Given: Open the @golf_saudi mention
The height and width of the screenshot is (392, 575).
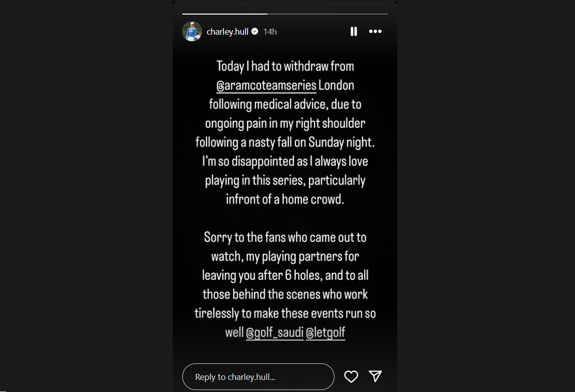Looking at the screenshot, I should tap(275, 332).
